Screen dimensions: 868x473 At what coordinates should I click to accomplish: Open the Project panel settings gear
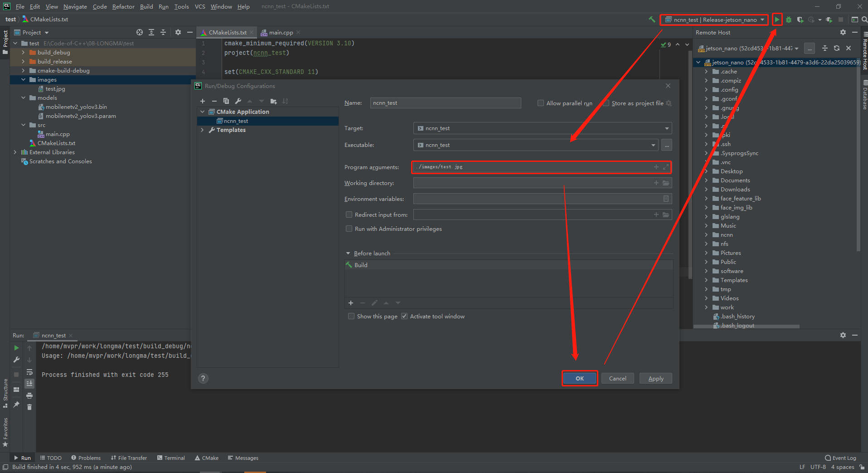pos(178,32)
